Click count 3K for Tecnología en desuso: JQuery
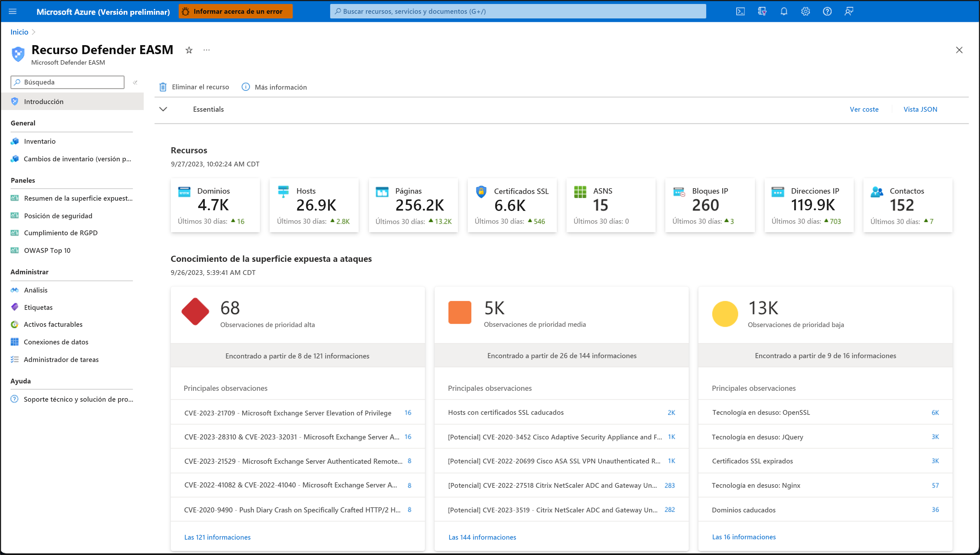Screen dimensions: 980x555 click(935, 437)
